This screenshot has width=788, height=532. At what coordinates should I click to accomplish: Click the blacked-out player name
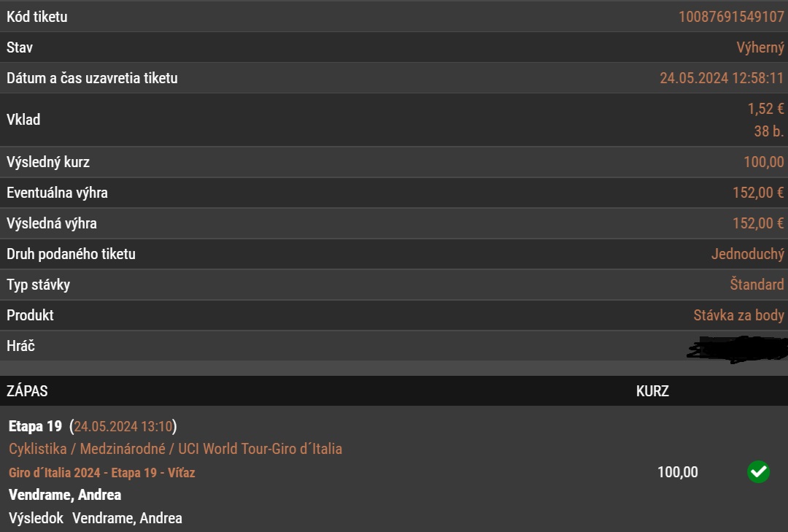tap(737, 349)
